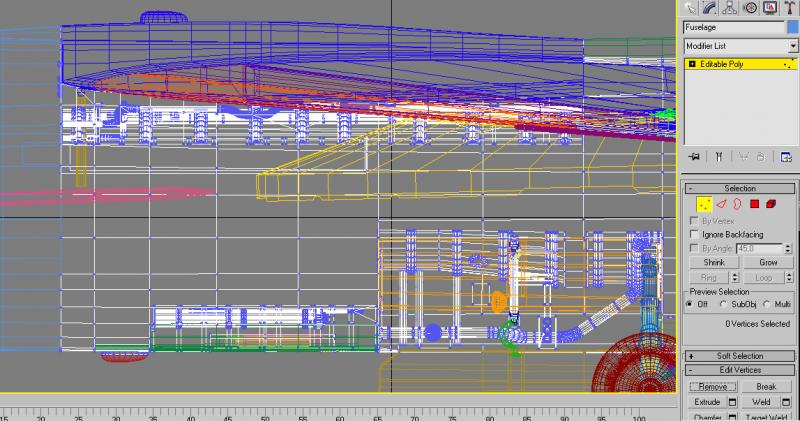This screenshot has height=421, width=800.
Task: Open the Fuselage object color swatch
Action: coord(793,28)
